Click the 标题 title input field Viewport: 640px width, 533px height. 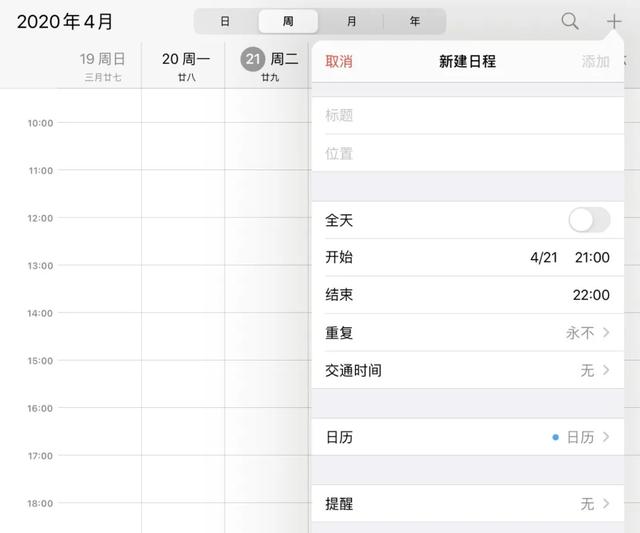467,116
